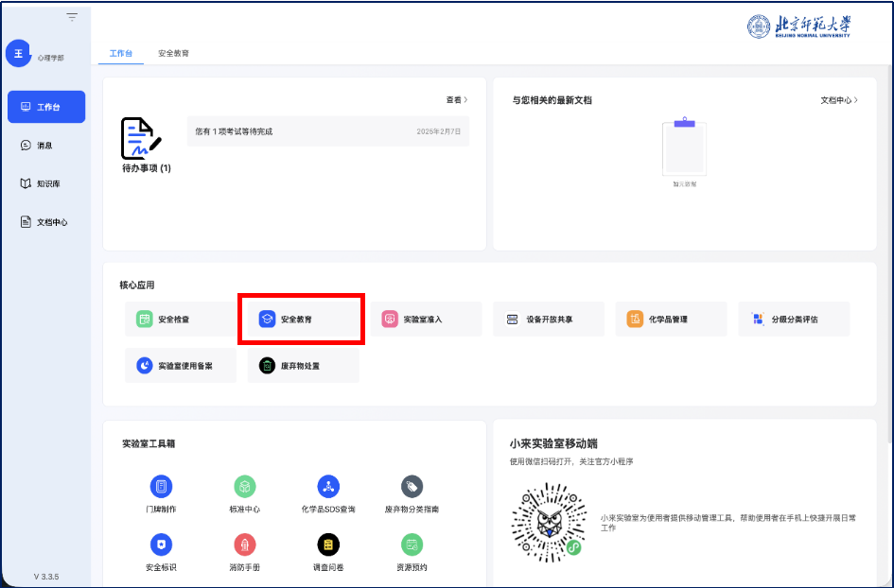Open the 调查问卷 icon
The height and width of the screenshot is (588, 894).
(x=328, y=545)
